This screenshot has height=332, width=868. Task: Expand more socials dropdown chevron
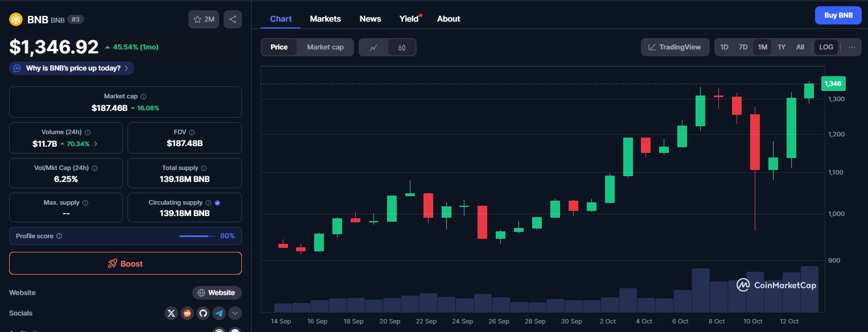click(x=235, y=313)
